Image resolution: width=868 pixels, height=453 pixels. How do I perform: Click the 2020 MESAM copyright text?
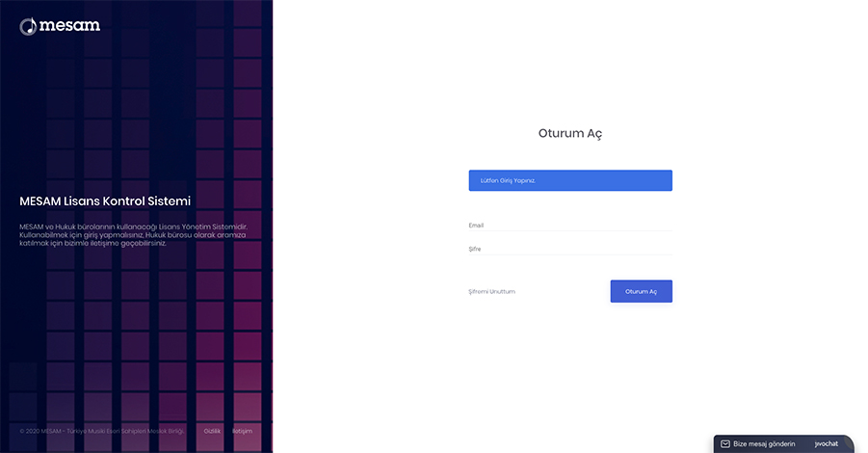click(x=102, y=431)
